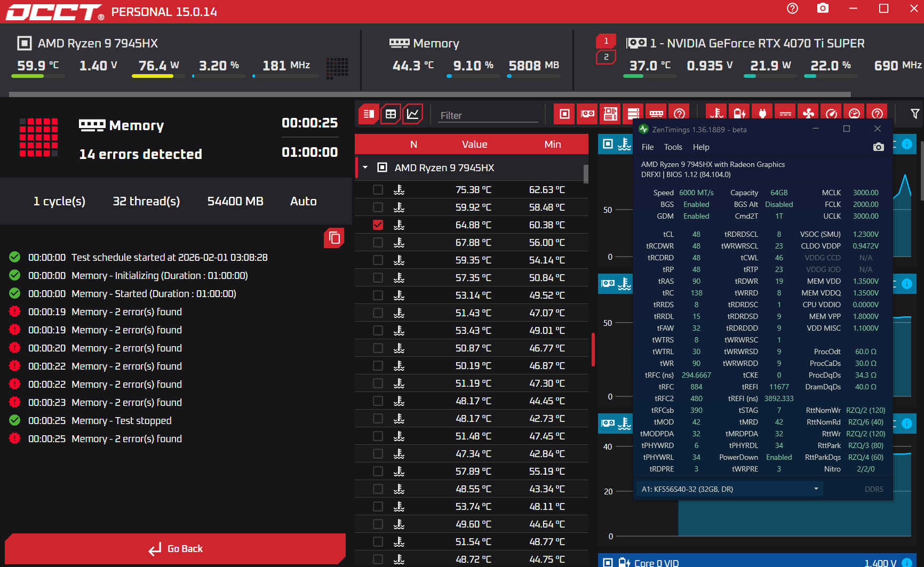The width and height of the screenshot is (924, 567).
Task: Filter sensors by CPU icon
Action: pos(564,114)
